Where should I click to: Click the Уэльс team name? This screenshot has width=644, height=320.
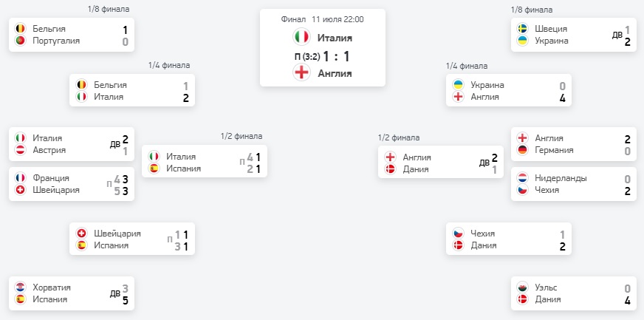point(547,287)
